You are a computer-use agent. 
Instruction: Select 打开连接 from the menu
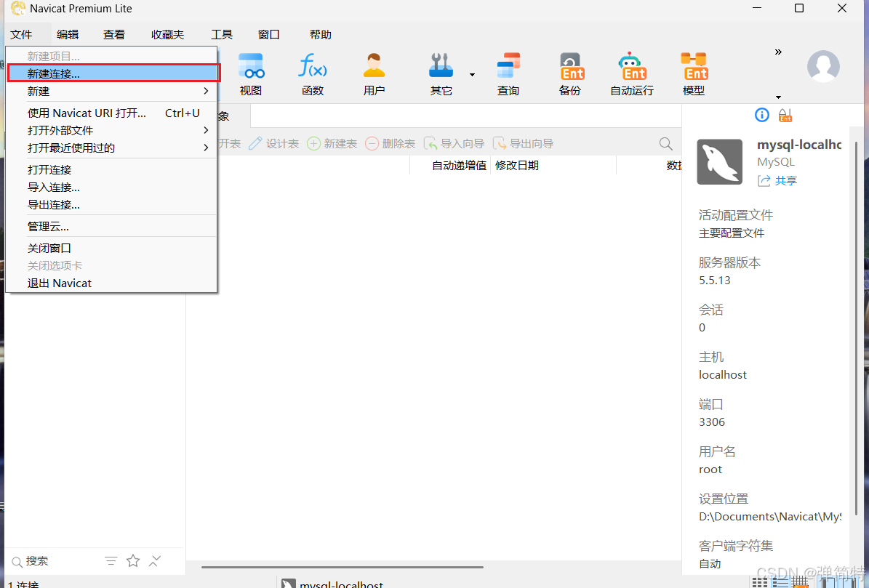tap(111, 170)
